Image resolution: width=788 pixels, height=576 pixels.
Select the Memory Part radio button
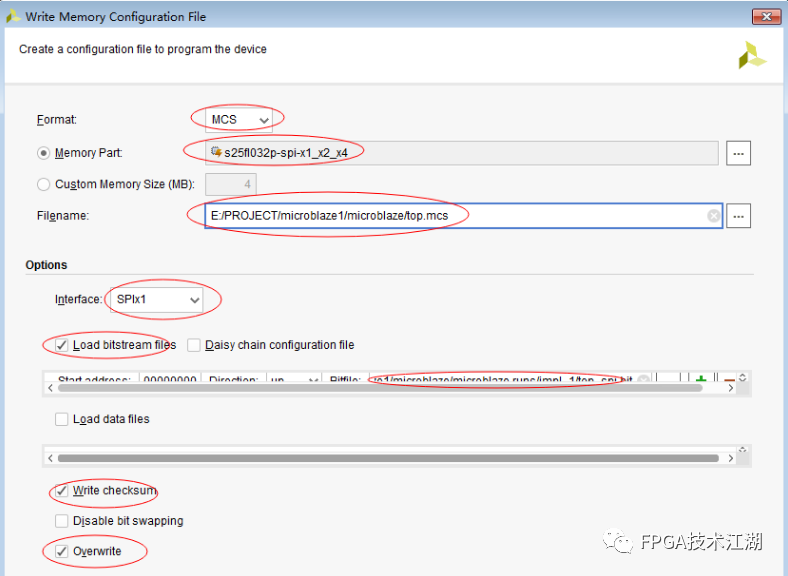click(43, 153)
